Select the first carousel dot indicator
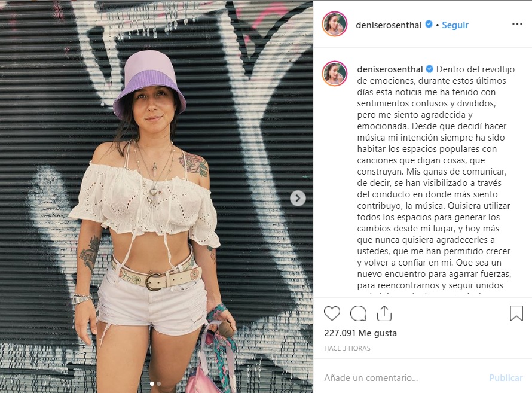Viewport: 532px width, 393px height. point(152,384)
